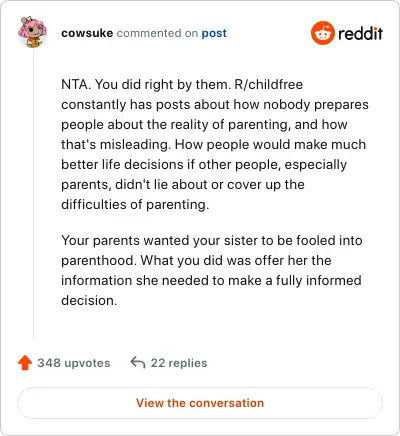This screenshot has height=436, width=400.
Task: Click the orange upvote arrow
Action: [x=25, y=363]
